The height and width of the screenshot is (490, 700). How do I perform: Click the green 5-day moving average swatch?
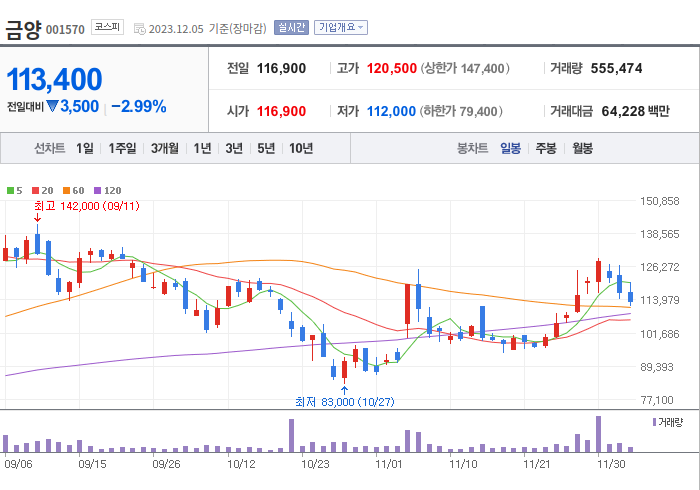tap(10, 191)
